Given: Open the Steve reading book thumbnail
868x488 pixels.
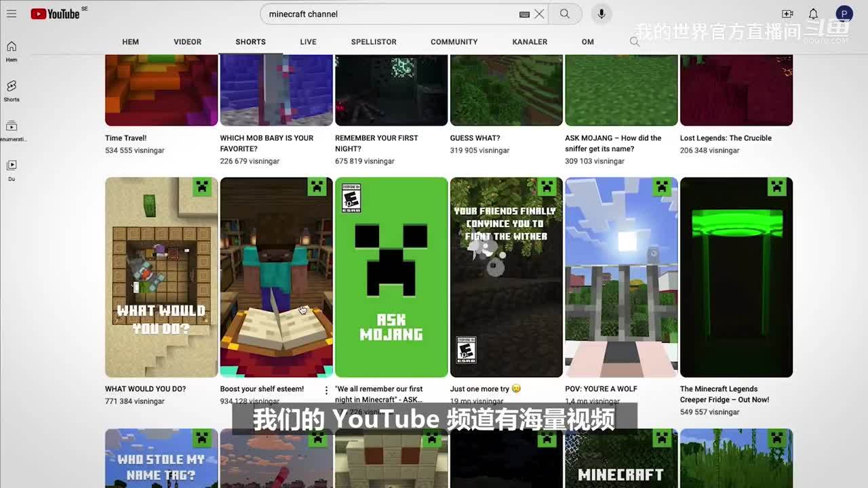Looking at the screenshot, I should click(277, 277).
